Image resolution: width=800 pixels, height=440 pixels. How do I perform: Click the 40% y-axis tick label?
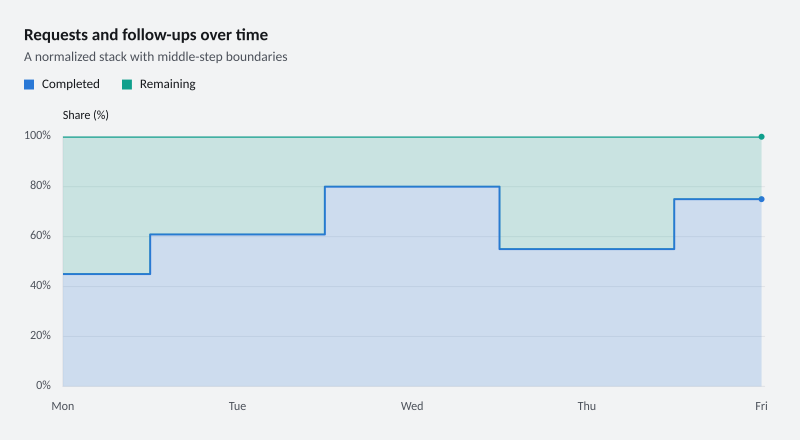pyautogui.click(x=40, y=286)
